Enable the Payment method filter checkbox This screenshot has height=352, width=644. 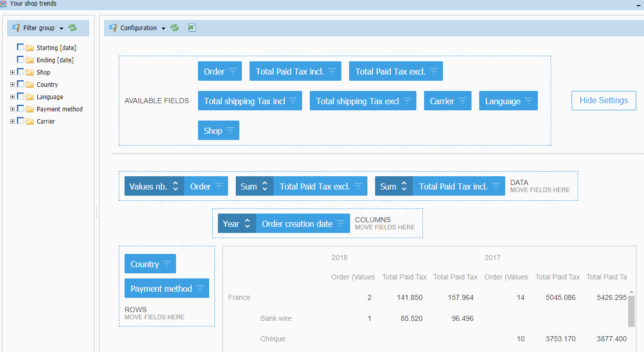point(20,109)
